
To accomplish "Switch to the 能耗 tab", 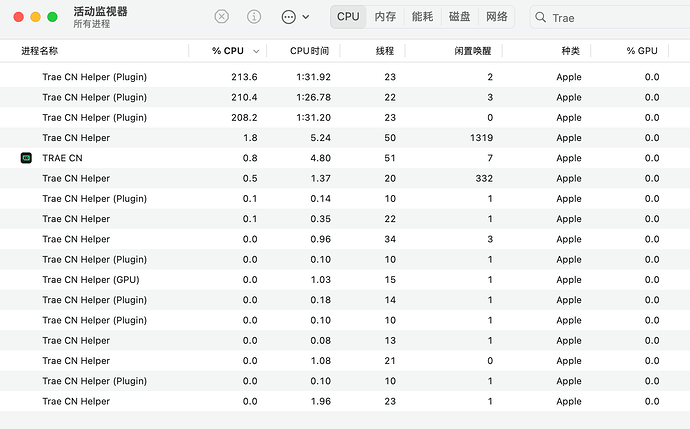I will point(422,17).
